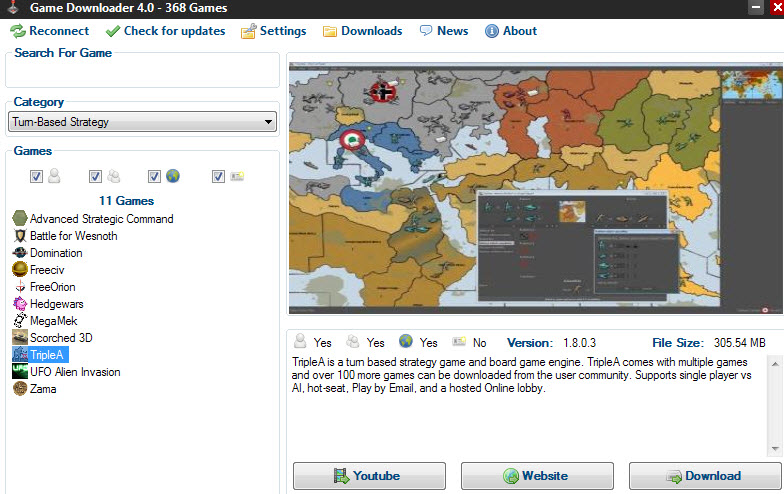Click the card icon in filters
Image resolution: width=784 pixels, height=494 pixels.
pyautogui.click(x=236, y=176)
